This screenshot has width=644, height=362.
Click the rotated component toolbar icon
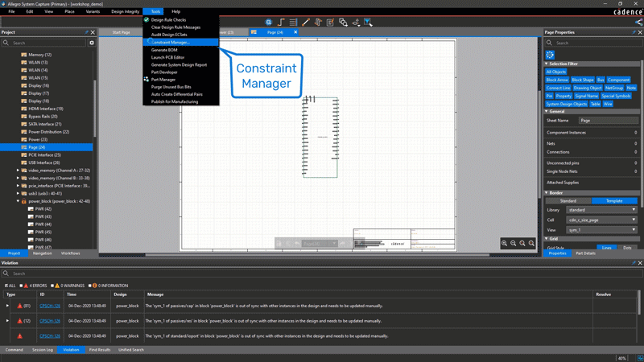coord(318,23)
